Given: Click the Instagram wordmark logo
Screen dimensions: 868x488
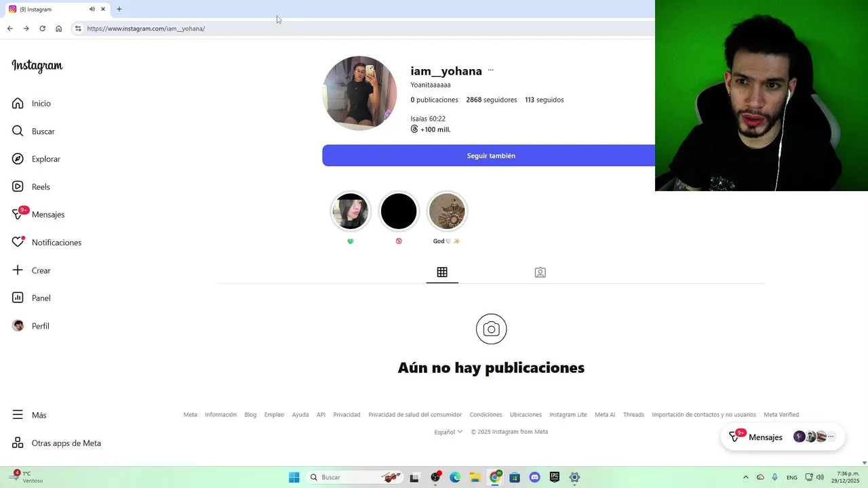Looking at the screenshot, I should pos(37,66).
